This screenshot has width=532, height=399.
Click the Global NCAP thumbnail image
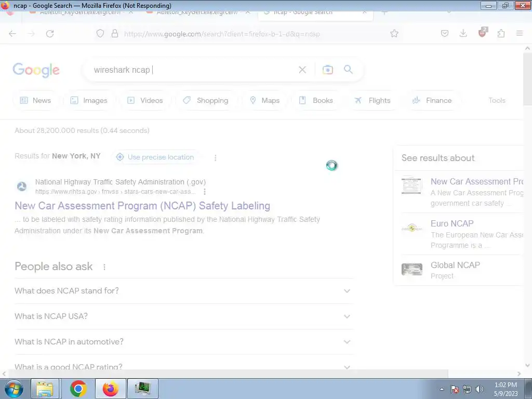pyautogui.click(x=412, y=270)
